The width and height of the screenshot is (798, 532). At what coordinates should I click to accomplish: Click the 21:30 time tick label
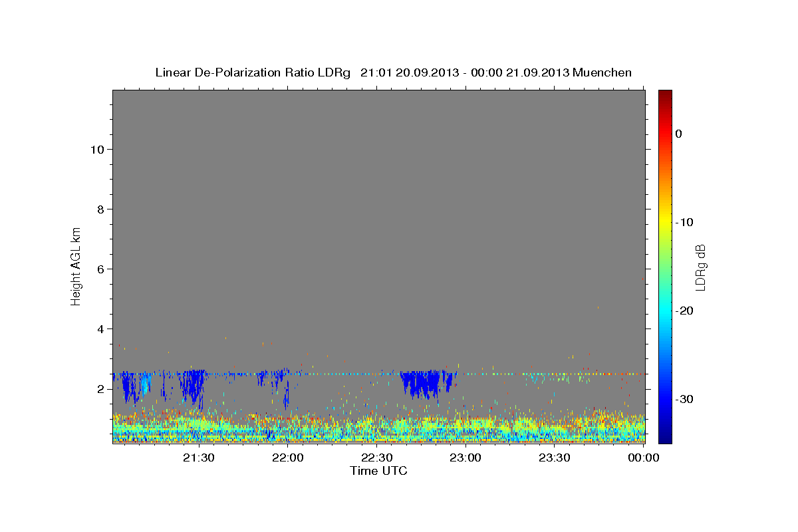(x=198, y=458)
